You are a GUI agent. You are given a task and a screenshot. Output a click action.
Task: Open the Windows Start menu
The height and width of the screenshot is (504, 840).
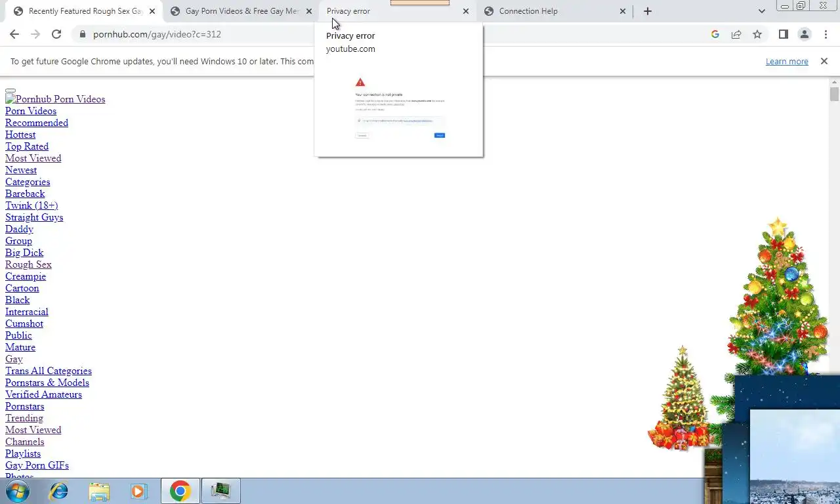pyautogui.click(x=18, y=491)
